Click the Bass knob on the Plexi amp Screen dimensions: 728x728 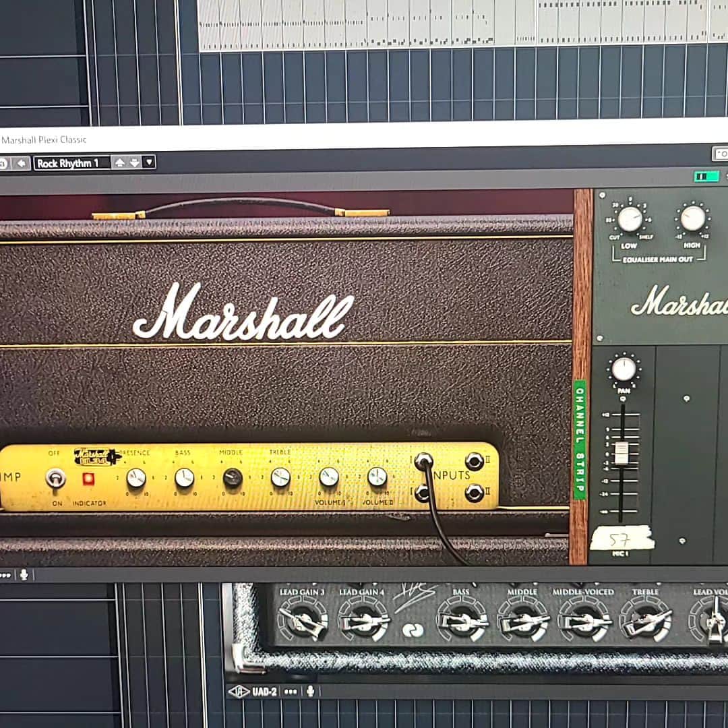click(x=184, y=478)
